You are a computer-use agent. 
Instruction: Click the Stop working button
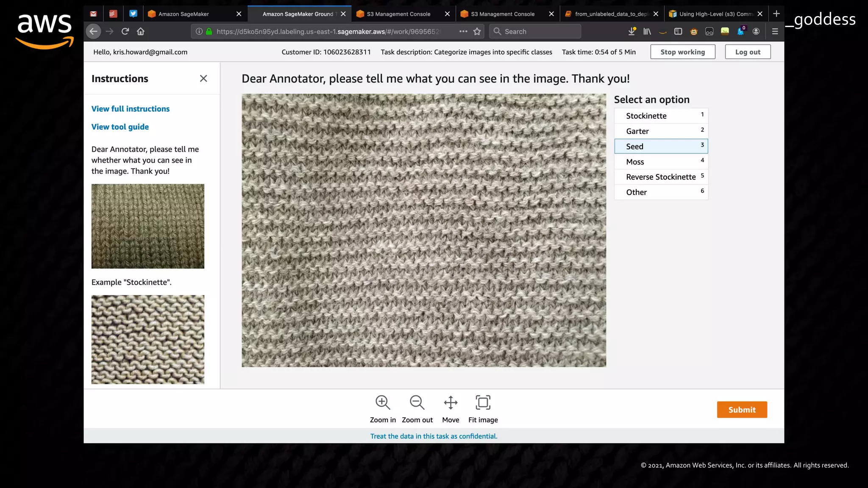[682, 52]
